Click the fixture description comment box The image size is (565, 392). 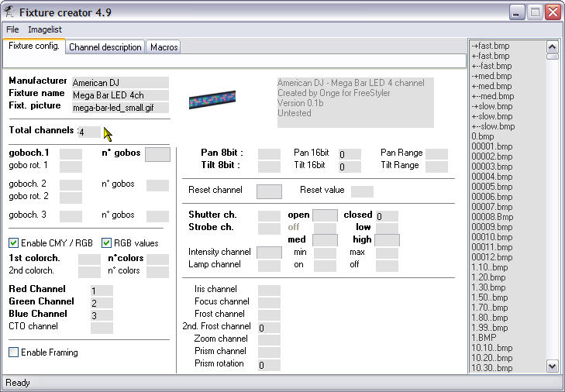[x=355, y=102]
